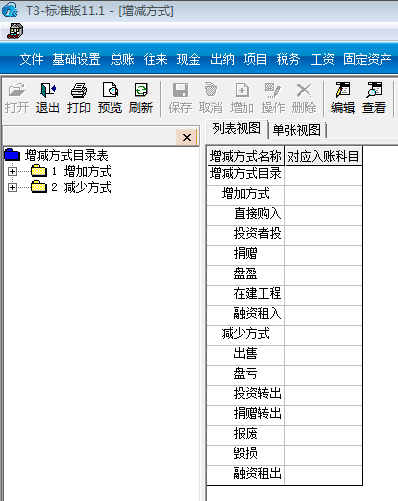
Task: Expand the 1 增加方式 tree node
Action: (12, 171)
